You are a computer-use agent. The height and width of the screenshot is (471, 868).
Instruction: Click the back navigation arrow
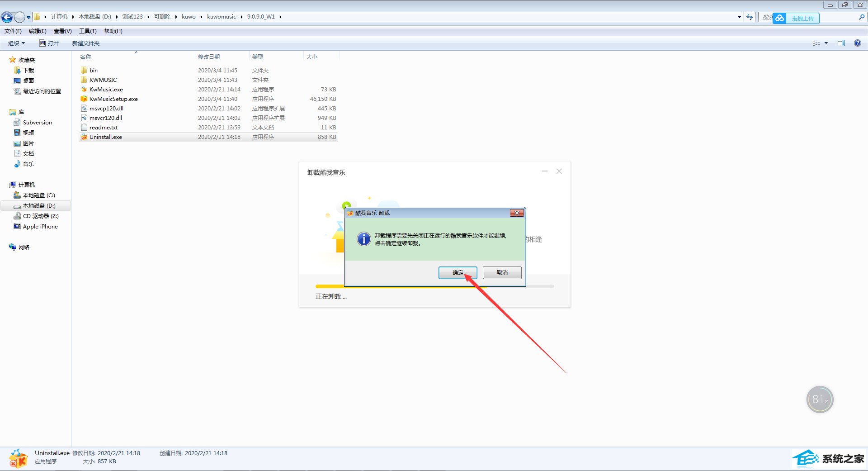pos(7,17)
